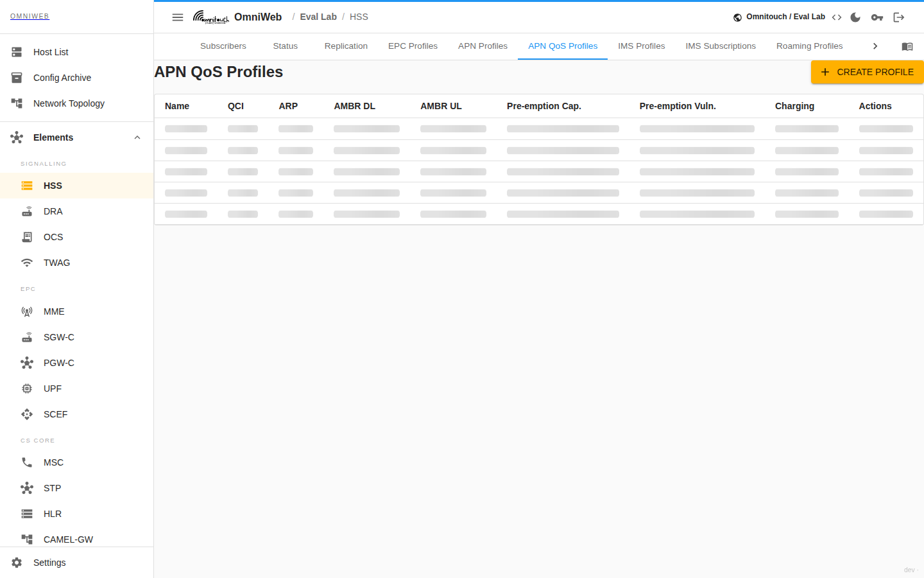Click the OCS receipt icon

coord(27,237)
